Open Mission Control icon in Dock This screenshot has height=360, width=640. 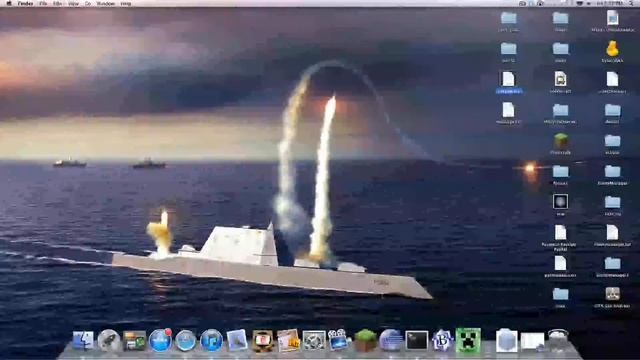[134, 341]
